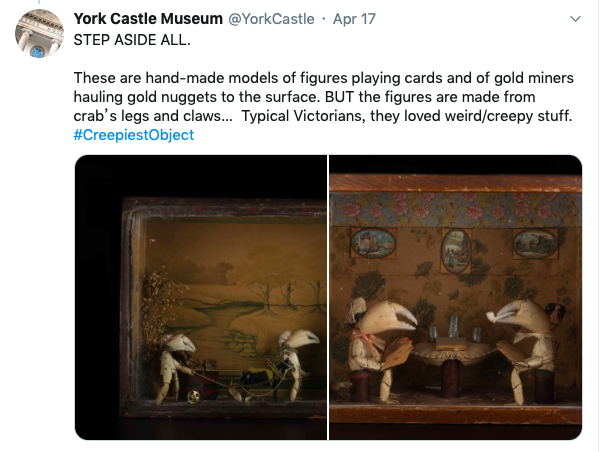Open the card-playing crab figures photo
This screenshot has width=601, height=452.
(455, 297)
